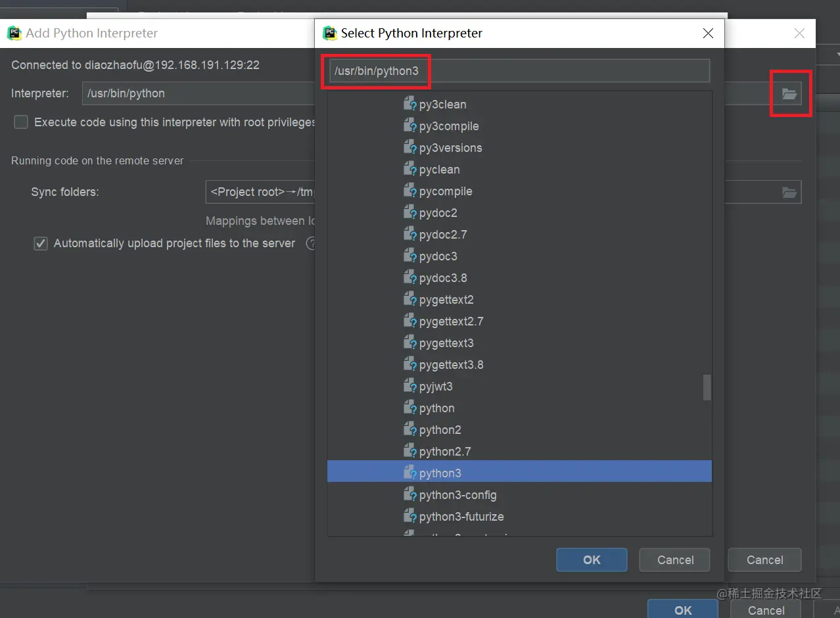Image resolution: width=840 pixels, height=618 pixels.
Task: Open the help icon beside auto-upload option
Action: 310,243
